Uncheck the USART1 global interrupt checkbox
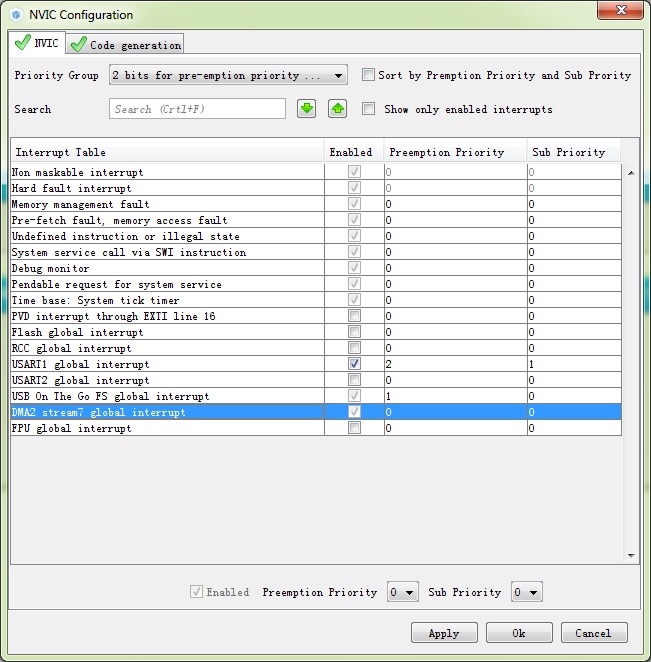This screenshot has width=651, height=662. (x=354, y=364)
